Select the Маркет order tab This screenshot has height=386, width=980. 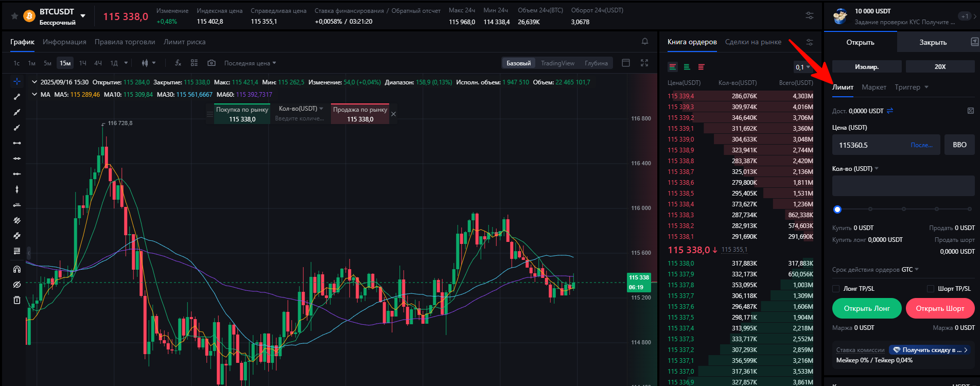[x=874, y=87]
